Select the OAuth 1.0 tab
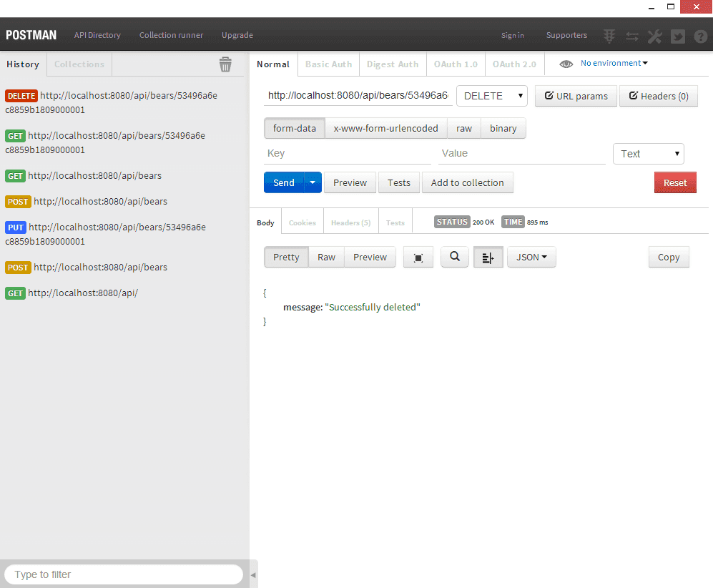The image size is (713, 588). tap(456, 64)
